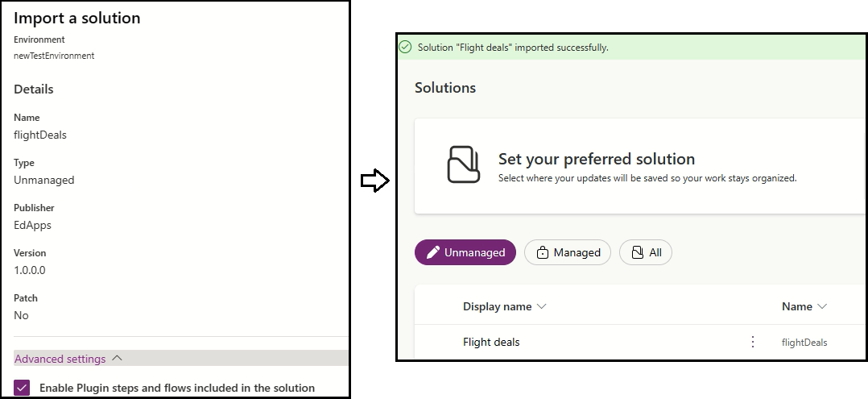Open the Display name column sort dropdown
This screenshot has height=399, width=868.
coord(541,306)
